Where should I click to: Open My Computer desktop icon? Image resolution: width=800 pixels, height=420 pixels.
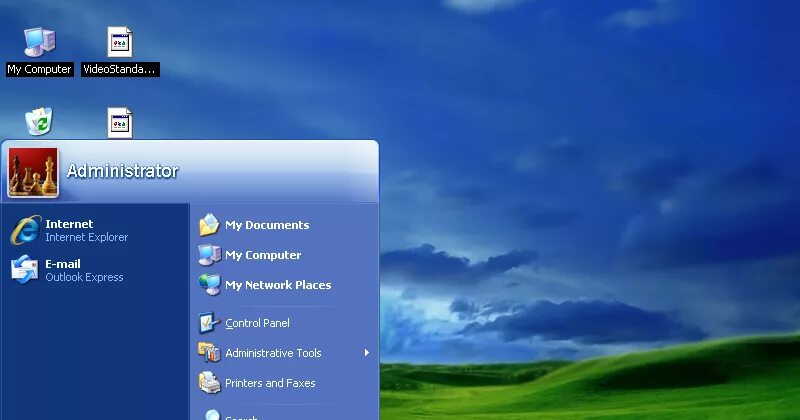(40, 42)
